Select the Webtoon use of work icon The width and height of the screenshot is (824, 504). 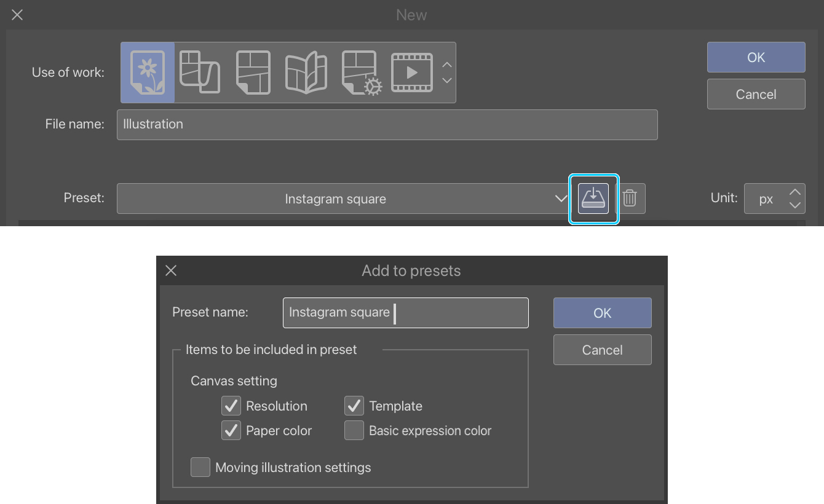(x=200, y=73)
